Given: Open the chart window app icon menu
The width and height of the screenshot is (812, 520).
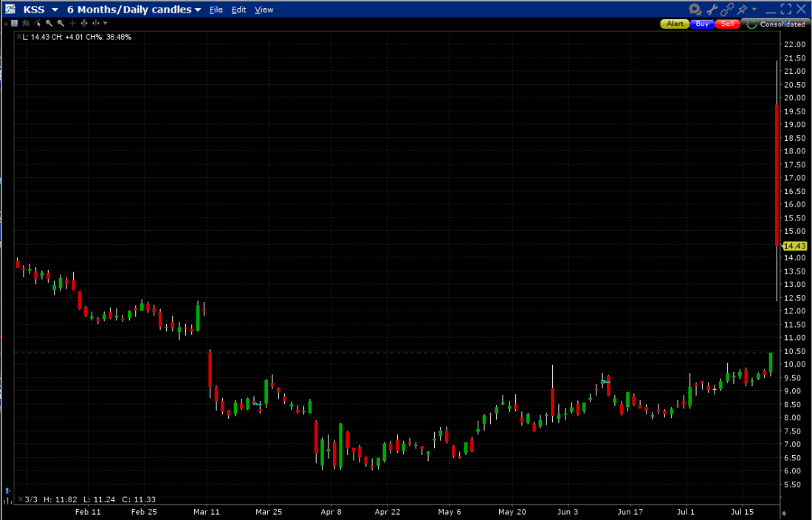Looking at the screenshot, I should point(10,9).
